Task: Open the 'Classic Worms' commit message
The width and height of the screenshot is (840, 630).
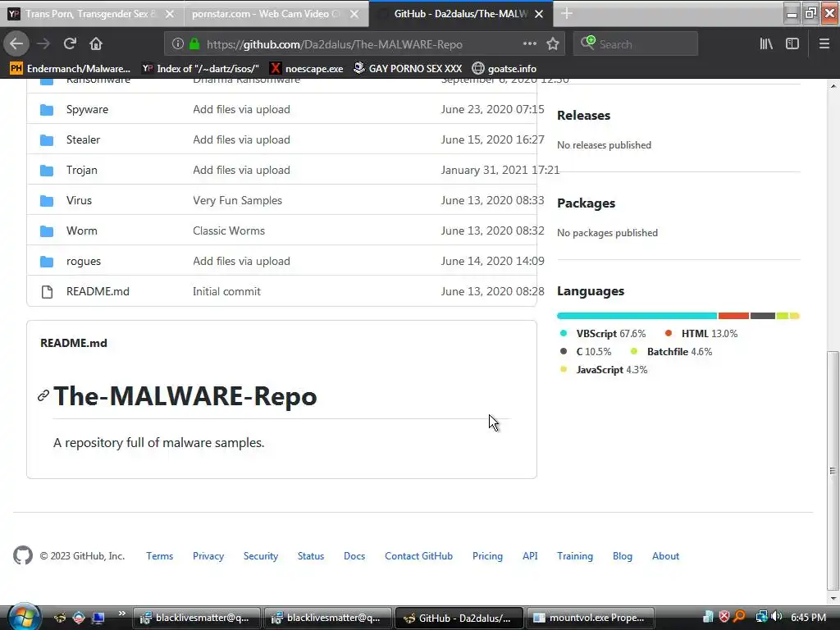Action: tap(229, 231)
